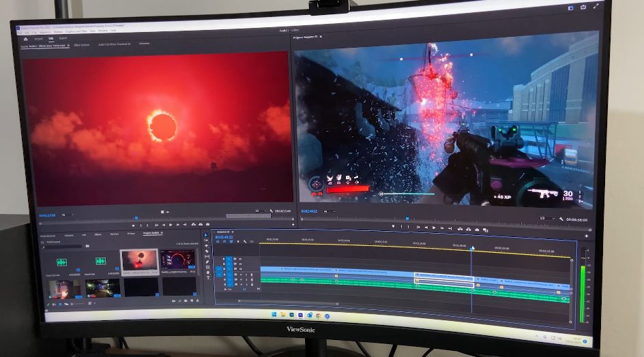
Task: Solo the first audio track
Action: [246, 275]
